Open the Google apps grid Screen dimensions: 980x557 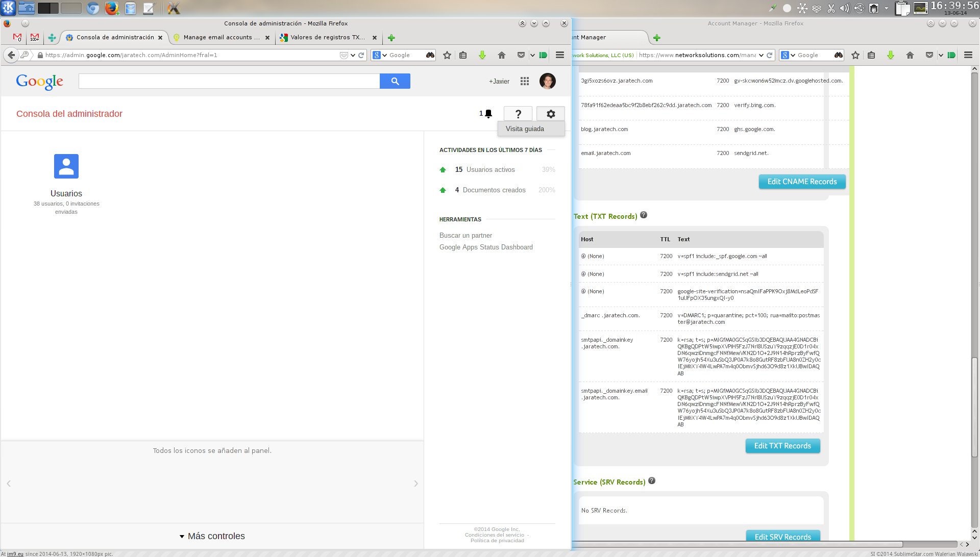click(524, 81)
